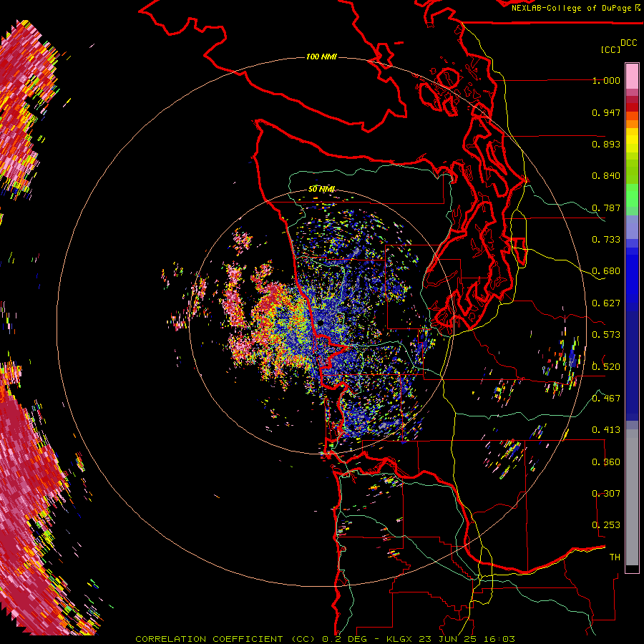Select the bright green segment of the color bar

point(632,195)
